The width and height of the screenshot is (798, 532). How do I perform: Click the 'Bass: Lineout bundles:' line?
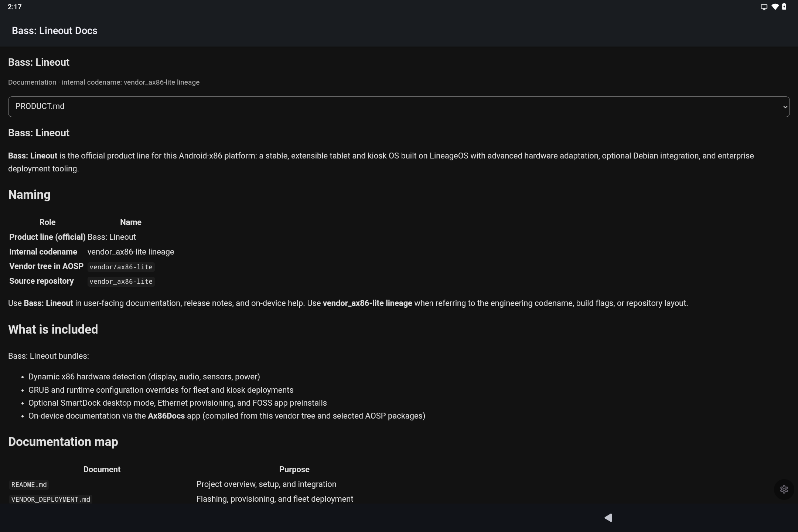[x=48, y=356]
